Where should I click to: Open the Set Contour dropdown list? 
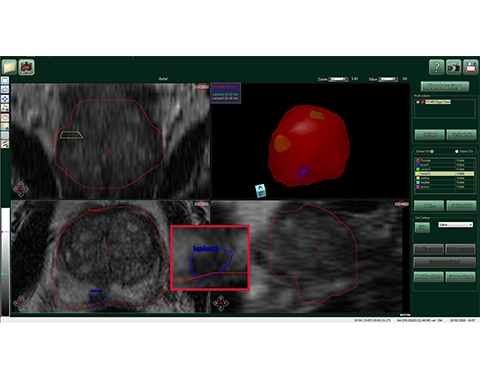(x=455, y=225)
